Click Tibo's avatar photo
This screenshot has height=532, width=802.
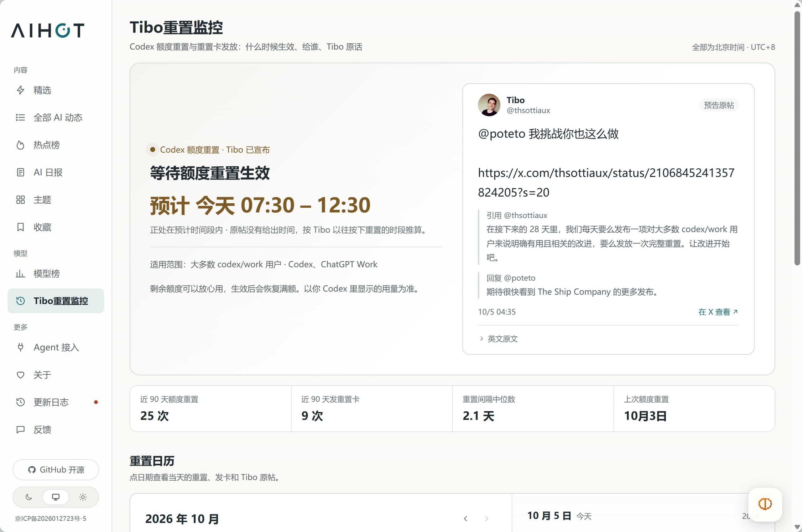pos(489,105)
